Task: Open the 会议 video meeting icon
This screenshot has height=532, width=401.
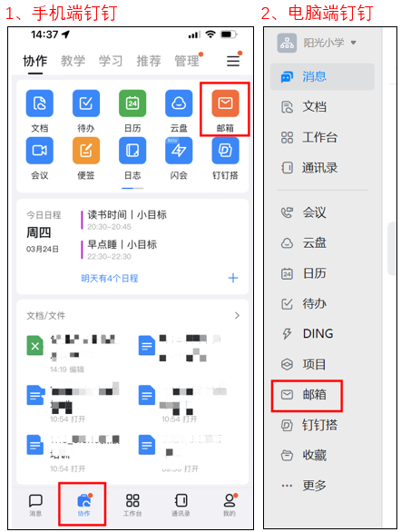Action: coord(40,151)
